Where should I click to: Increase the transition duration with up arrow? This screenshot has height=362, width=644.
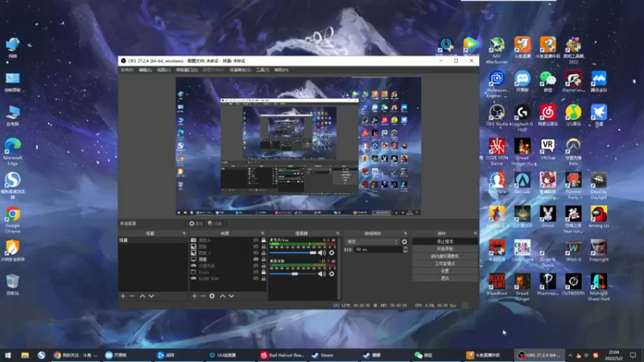[x=406, y=248]
